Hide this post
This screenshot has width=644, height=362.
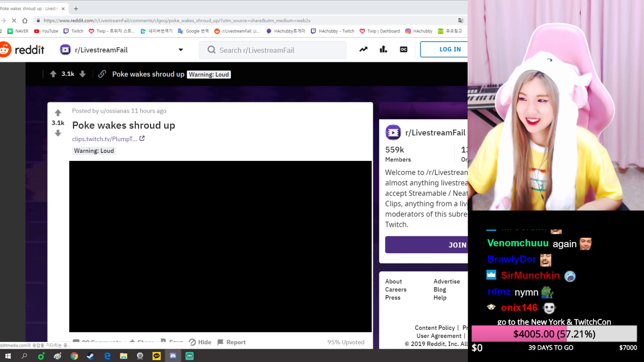(x=200, y=342)
